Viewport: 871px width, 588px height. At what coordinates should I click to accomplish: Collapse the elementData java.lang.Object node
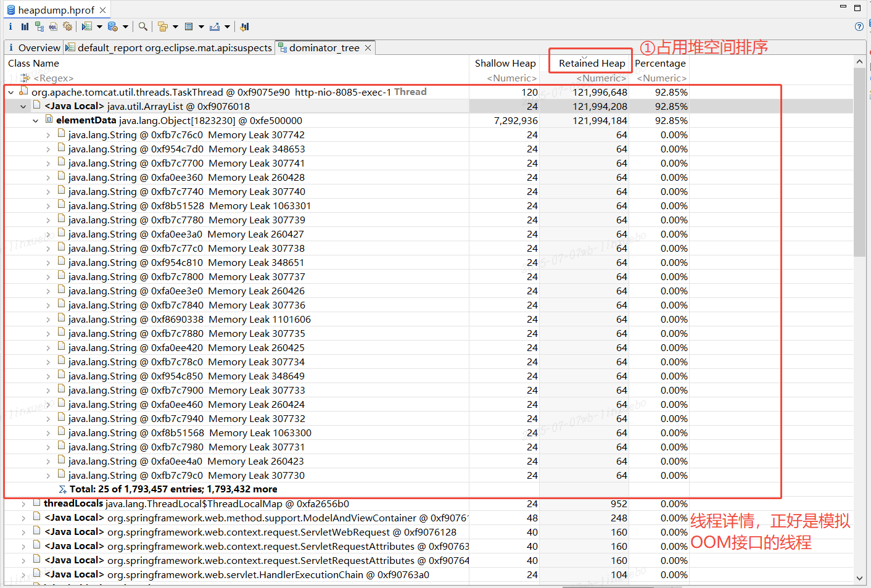tap(35, 120)
